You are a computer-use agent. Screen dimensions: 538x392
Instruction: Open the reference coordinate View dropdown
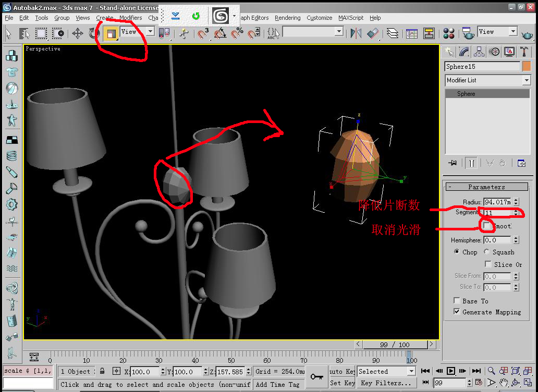(137, 32)
